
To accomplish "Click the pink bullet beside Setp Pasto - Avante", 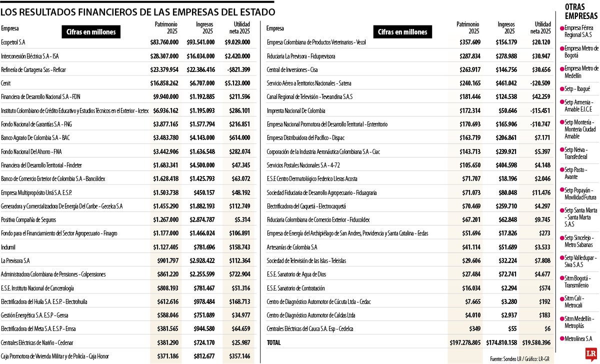I will [x=562, y=170].
